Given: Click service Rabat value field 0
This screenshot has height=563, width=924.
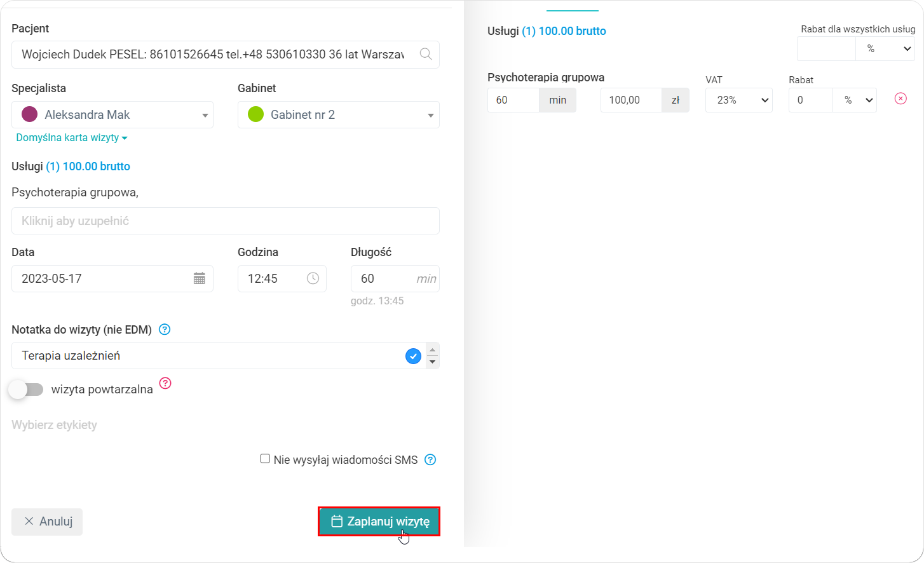Looking at the screenshot, I should [811, 100].
